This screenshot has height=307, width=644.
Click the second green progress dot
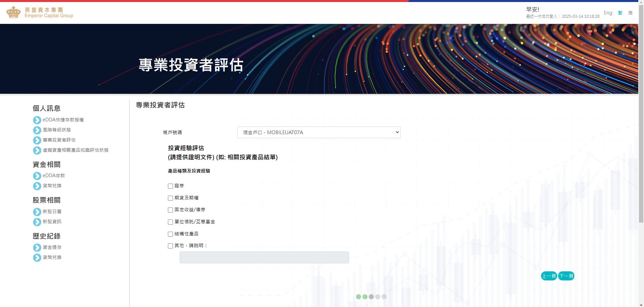(365, 297)
